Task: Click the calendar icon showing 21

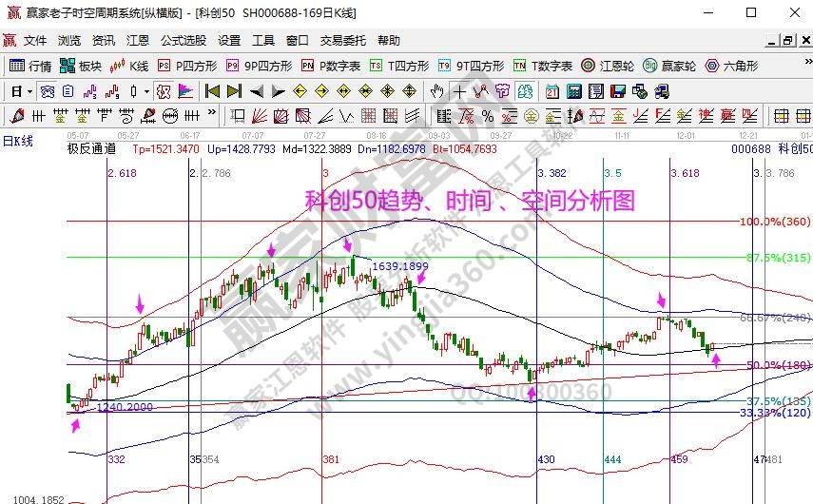Action: 552,91
